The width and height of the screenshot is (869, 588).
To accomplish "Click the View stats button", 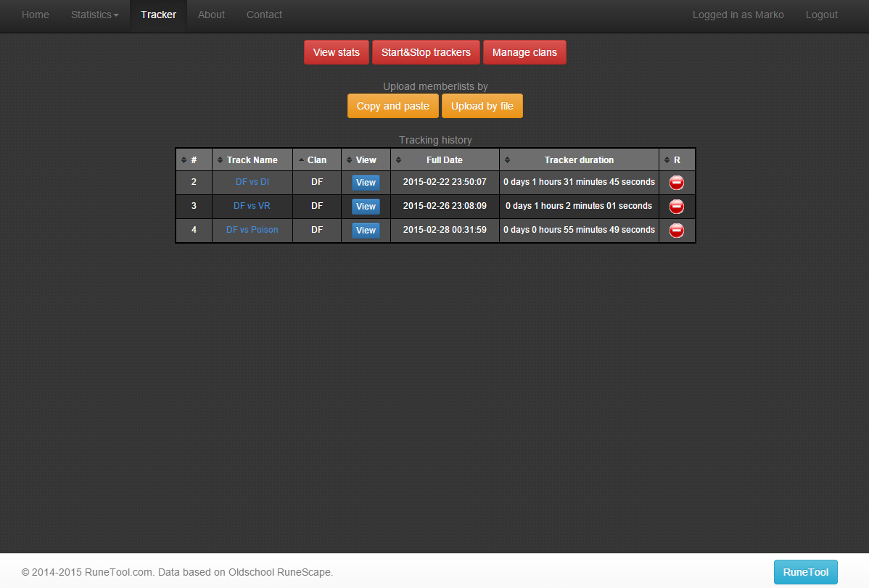I will 337,52.
